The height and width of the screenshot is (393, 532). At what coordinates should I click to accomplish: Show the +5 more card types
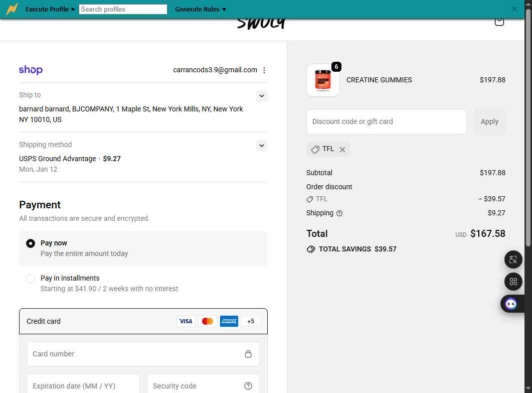pyautogui.click(x=251, y=321)
